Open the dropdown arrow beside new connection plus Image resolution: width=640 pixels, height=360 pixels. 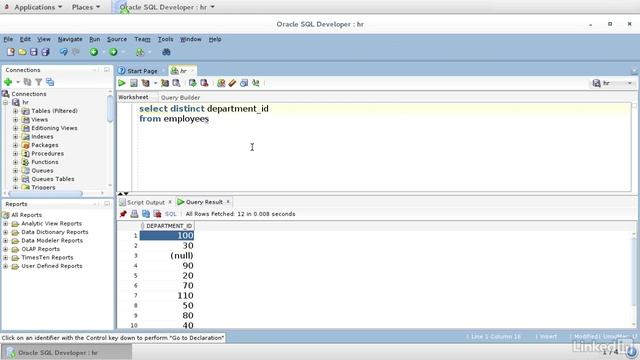coord(18,82)
